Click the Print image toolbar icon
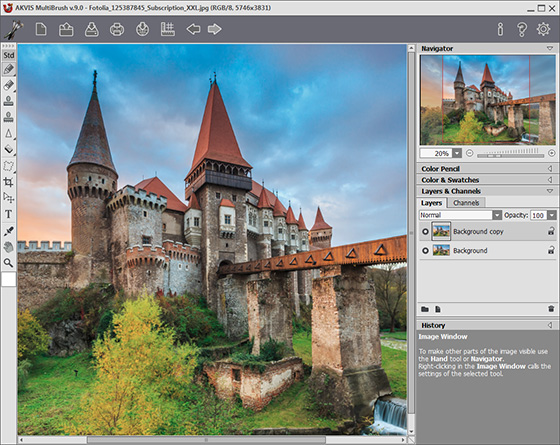The image size is (560, 445). point(117,29)
